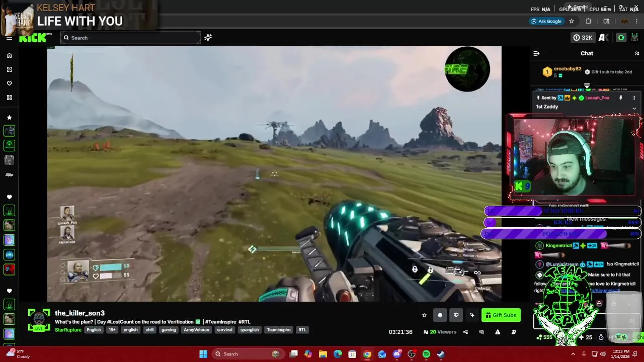Click the '20 Viewers' count
Viewport: 644px width, 362px height.
click(440, 332)
